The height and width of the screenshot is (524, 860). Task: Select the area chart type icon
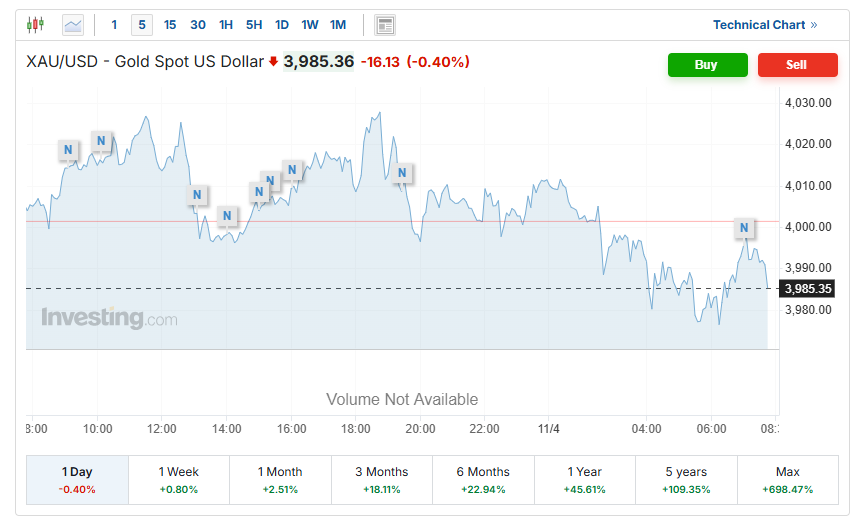tap(73, 24)
